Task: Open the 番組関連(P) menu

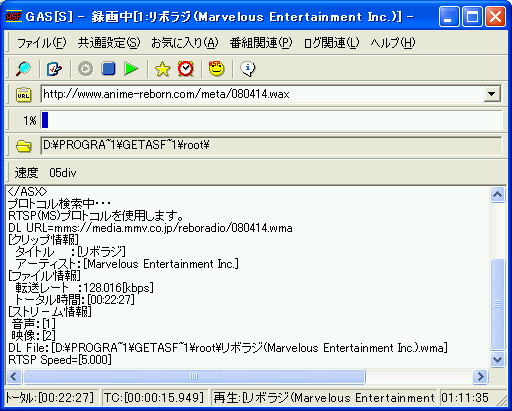Action: 261,43
